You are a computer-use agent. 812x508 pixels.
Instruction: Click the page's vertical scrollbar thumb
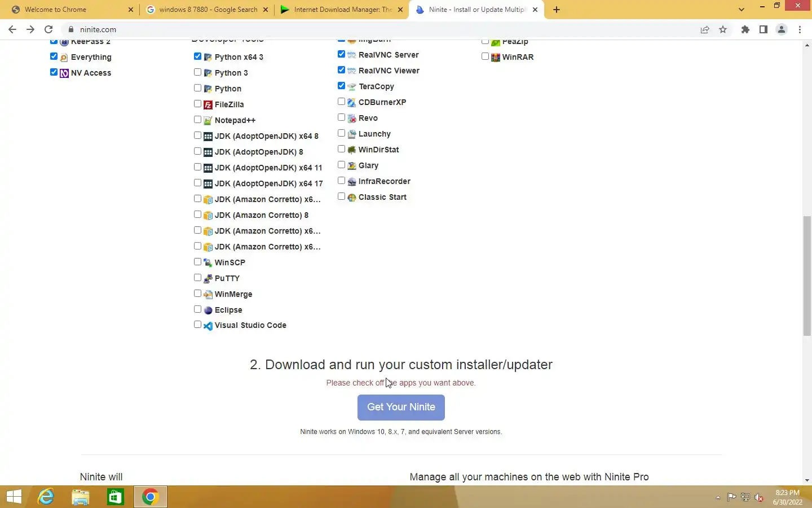click(807, 275)
